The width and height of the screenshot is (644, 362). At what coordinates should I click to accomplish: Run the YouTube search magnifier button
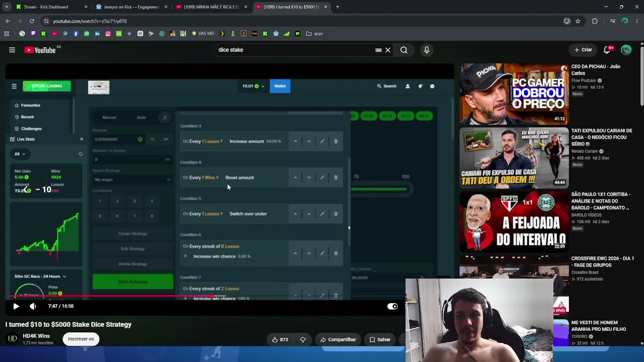click(404, 50)
